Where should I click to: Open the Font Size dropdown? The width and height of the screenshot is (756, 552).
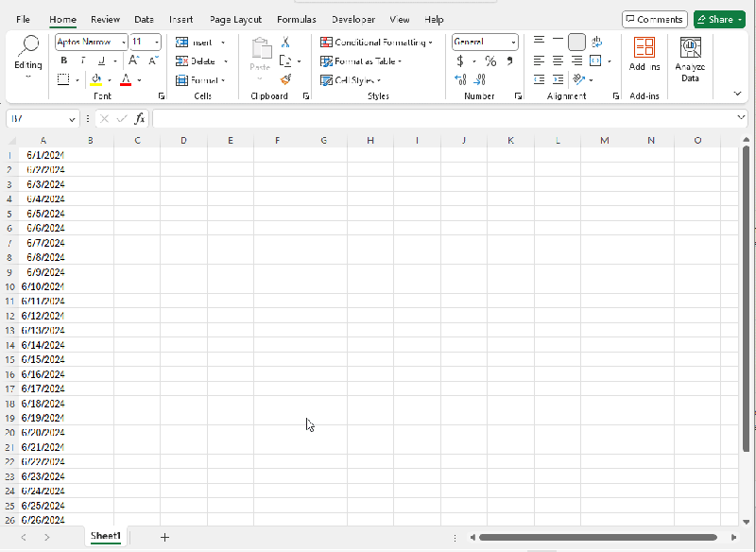click(156, 42)
